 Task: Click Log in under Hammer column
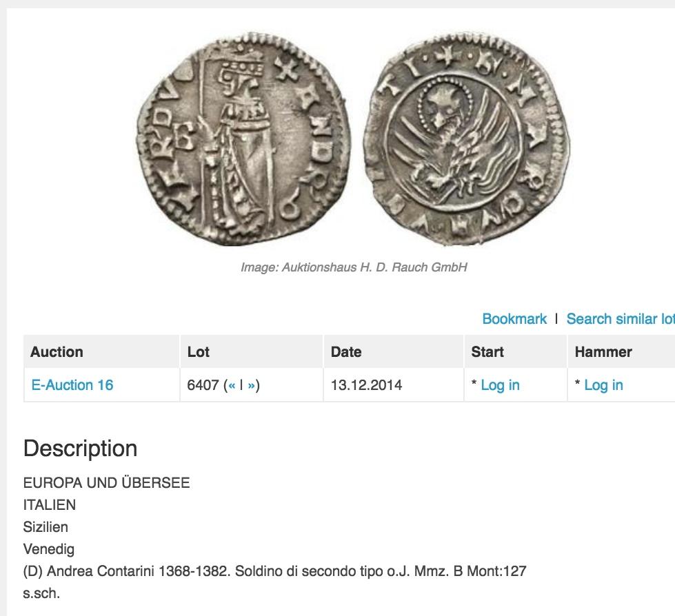(603, 385)
